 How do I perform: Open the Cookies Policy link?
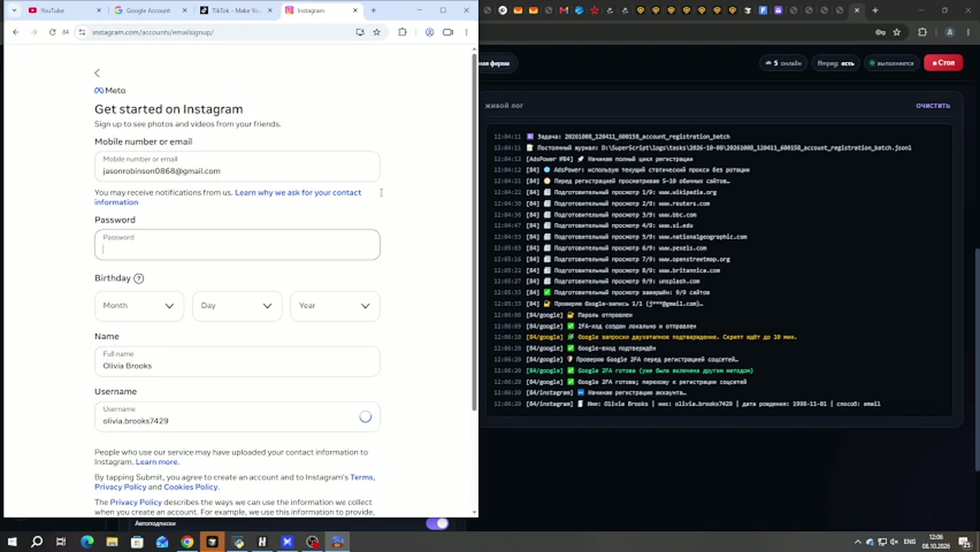(190, 487)
